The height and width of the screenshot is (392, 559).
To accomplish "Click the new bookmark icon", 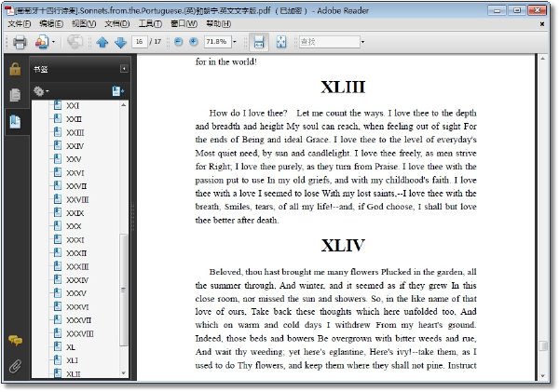I will pos(117,91).
